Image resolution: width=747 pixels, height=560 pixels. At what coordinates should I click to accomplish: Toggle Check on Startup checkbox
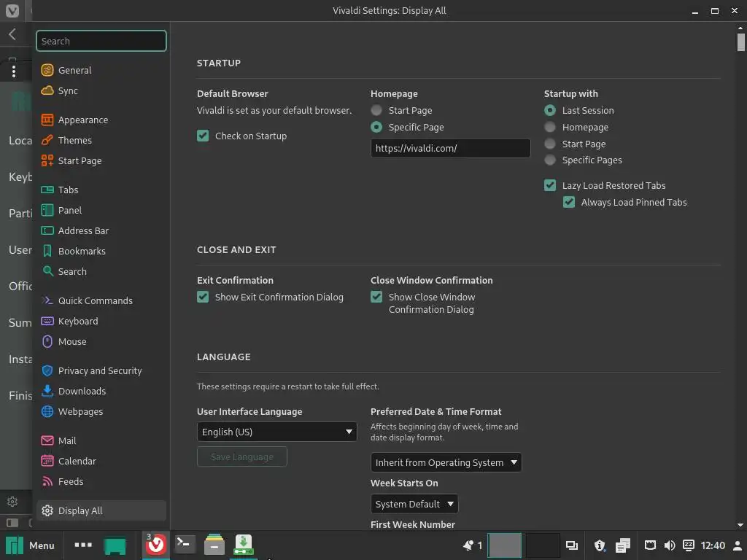pyautogui.click(x=203, y=136)
